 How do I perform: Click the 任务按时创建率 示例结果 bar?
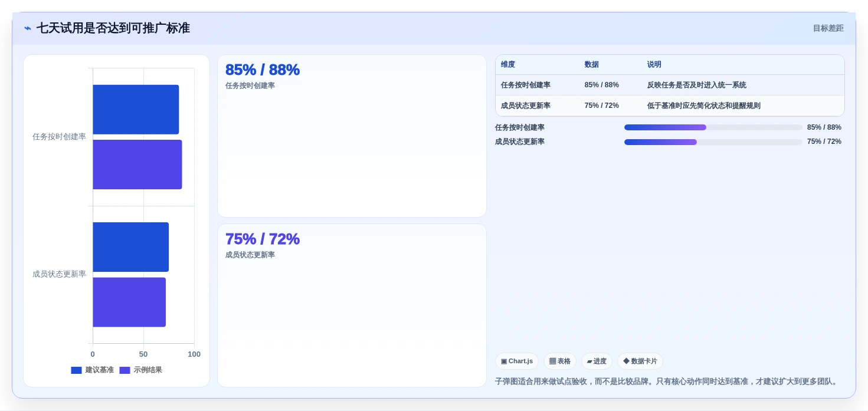coord(137,165)
